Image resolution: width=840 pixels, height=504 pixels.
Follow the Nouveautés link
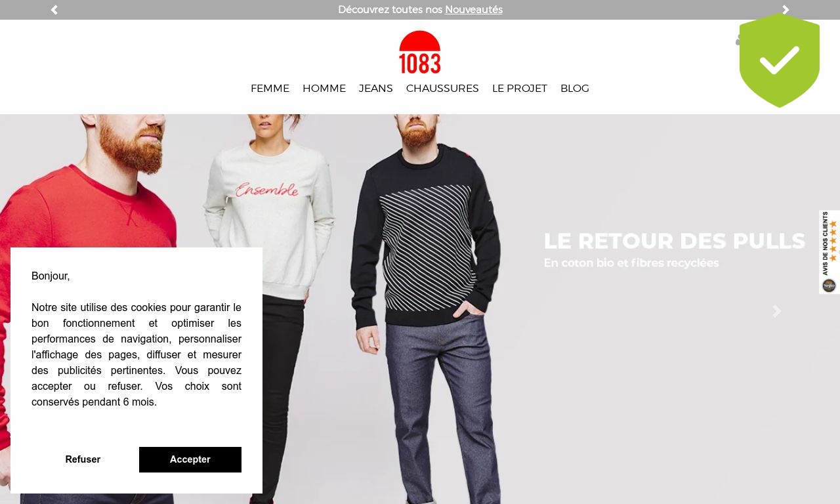(474, 10)
